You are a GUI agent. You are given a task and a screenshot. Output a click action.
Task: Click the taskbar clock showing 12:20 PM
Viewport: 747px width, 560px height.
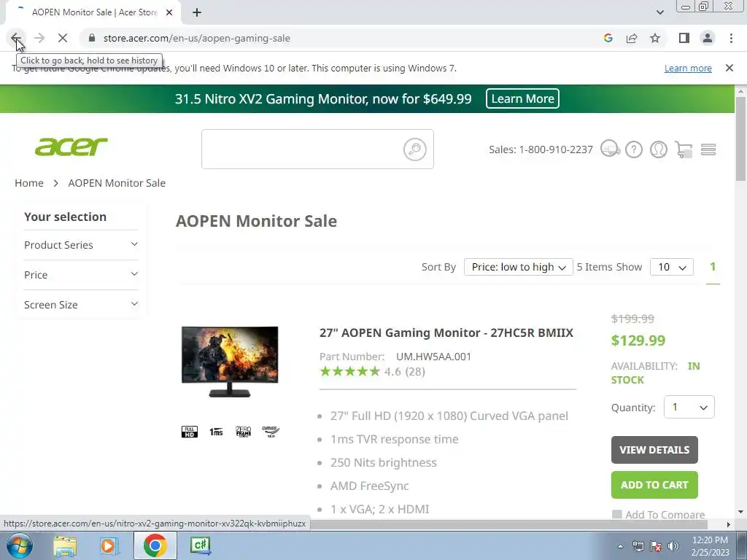(710, 546)
